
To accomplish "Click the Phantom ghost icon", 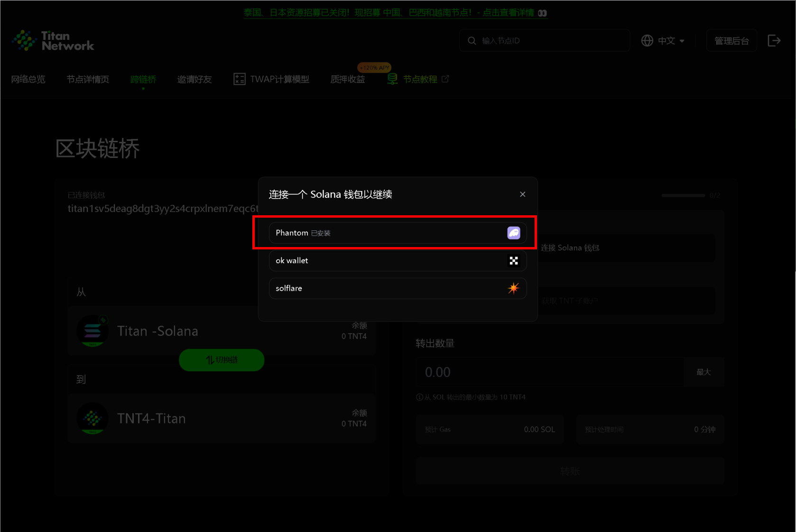I will click(x=514, y=233).
